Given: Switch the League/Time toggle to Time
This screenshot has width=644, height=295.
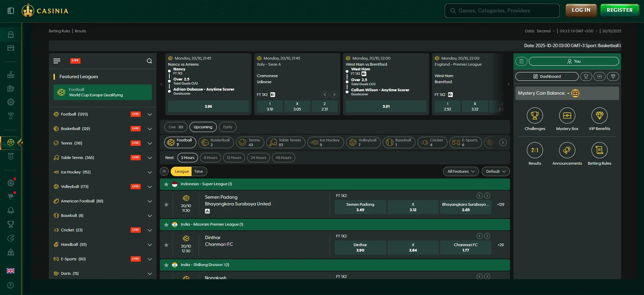Looking at the screenshot, I should 199,171.
